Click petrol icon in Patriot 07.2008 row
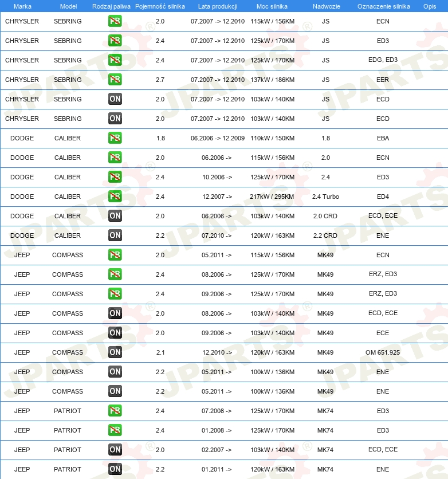This screenshot has height=479, width=448. click(115, 411)
